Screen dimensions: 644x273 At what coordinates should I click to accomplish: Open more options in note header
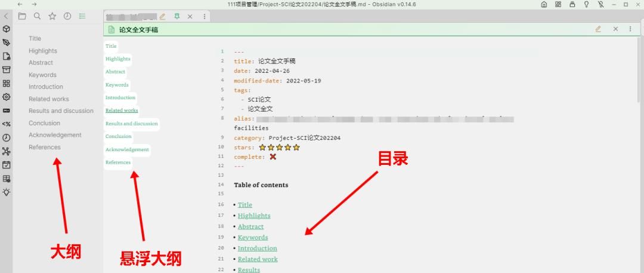(630, 29)
